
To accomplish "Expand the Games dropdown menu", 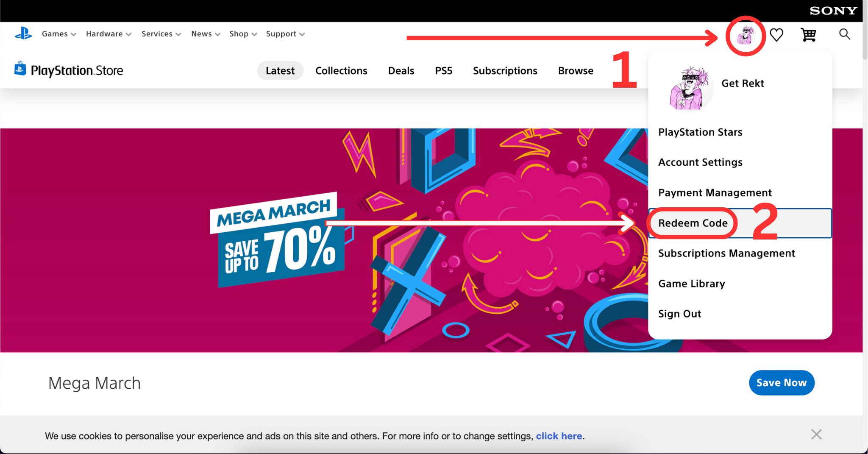I will point(59,34).
